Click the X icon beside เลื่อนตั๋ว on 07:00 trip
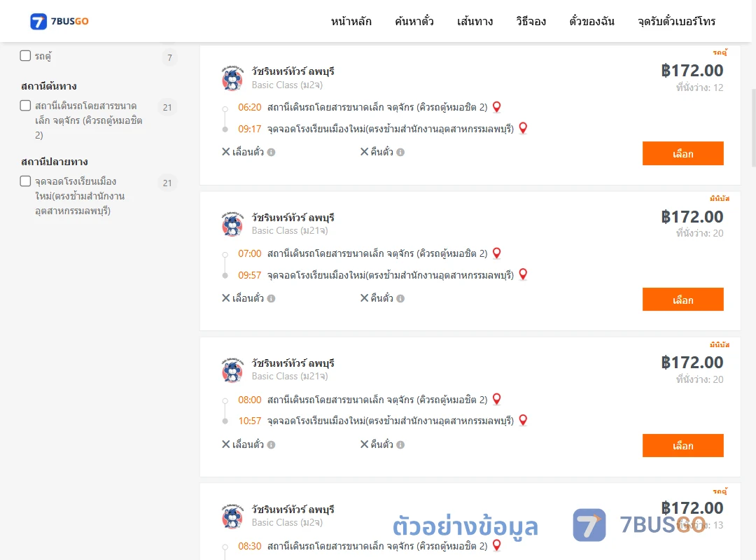Viewport: 756px width, 560px height. click(225, 298)
